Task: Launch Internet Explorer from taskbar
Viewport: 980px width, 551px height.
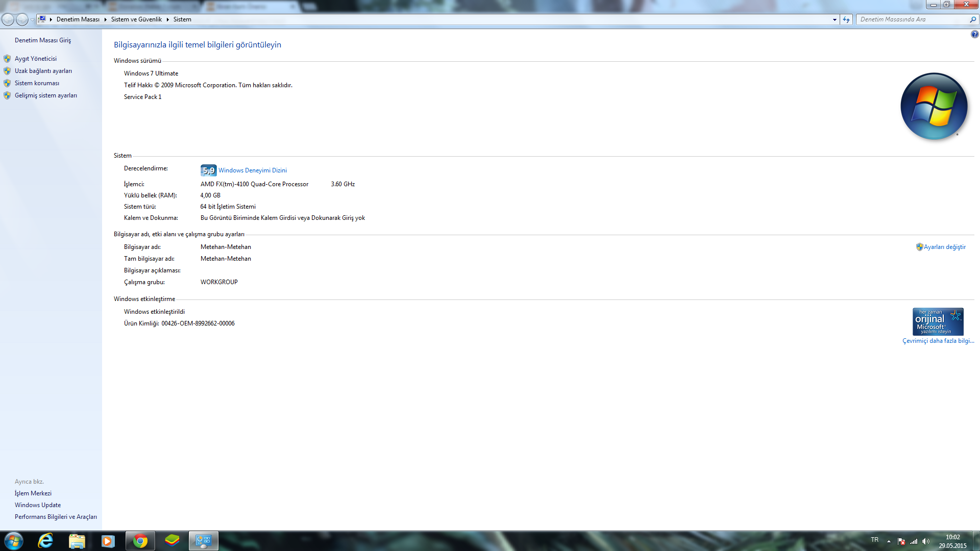Action: click(45, 541)
